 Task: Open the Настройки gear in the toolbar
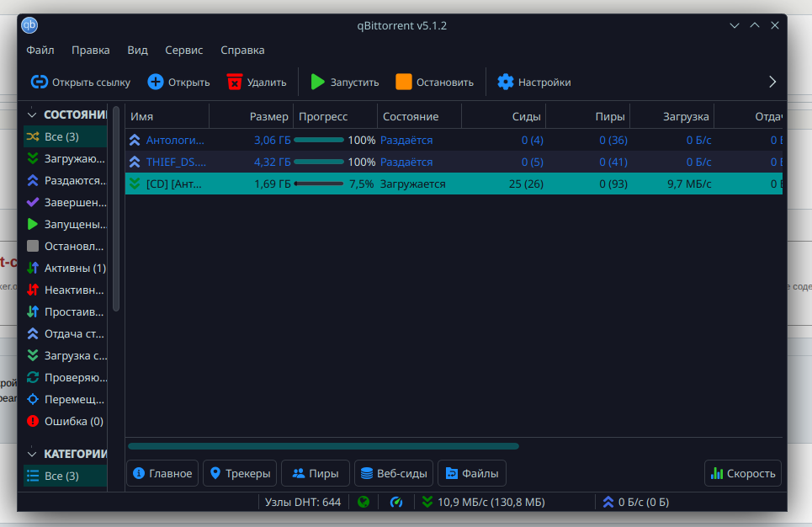534,82
